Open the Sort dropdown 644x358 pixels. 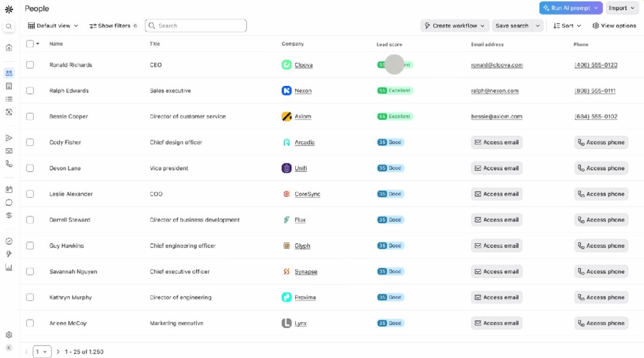click(x=567, y=26)
